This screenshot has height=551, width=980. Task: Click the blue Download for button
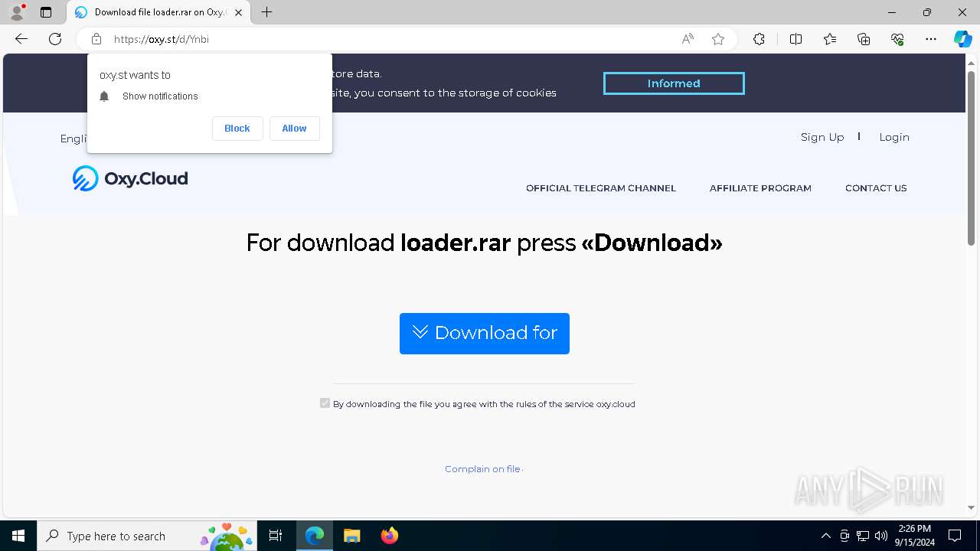[x=485, y=334]
